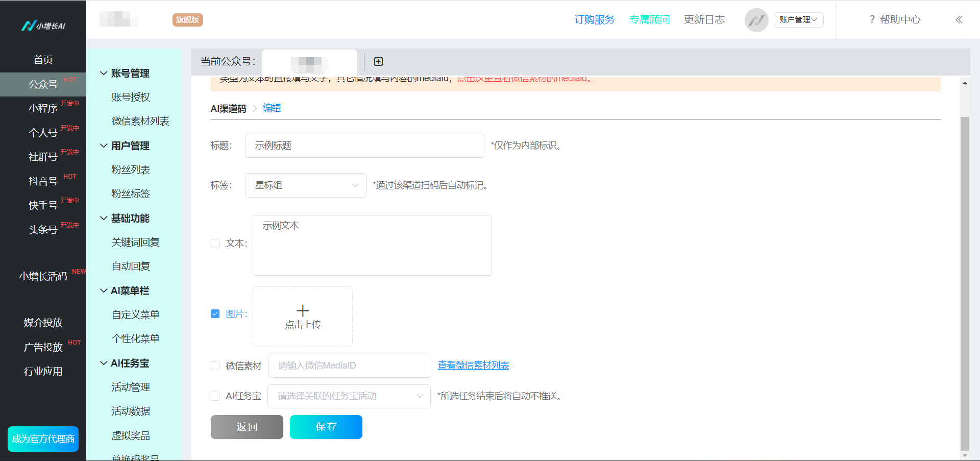Viewport: 980px width, 461px height.
Task: Open 个性化菜单 submenu item
Action: 136,338
